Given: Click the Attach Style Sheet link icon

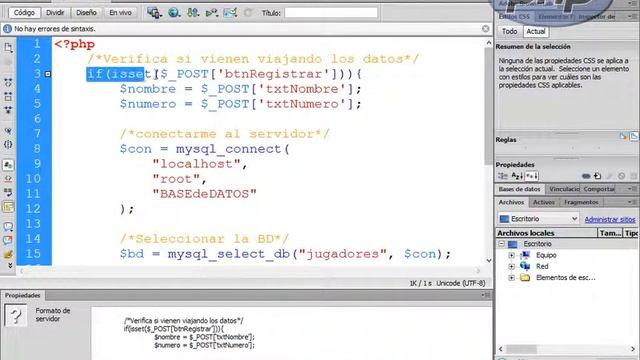Looking at the screenshot, I should pos(586,176).
